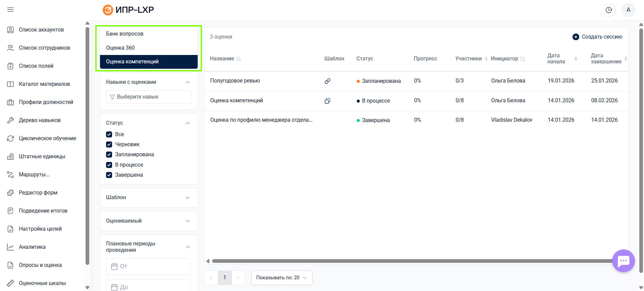This screenshot has width=644, height=291.
Task: Click Создать сессию button
Action: point(597,37)
